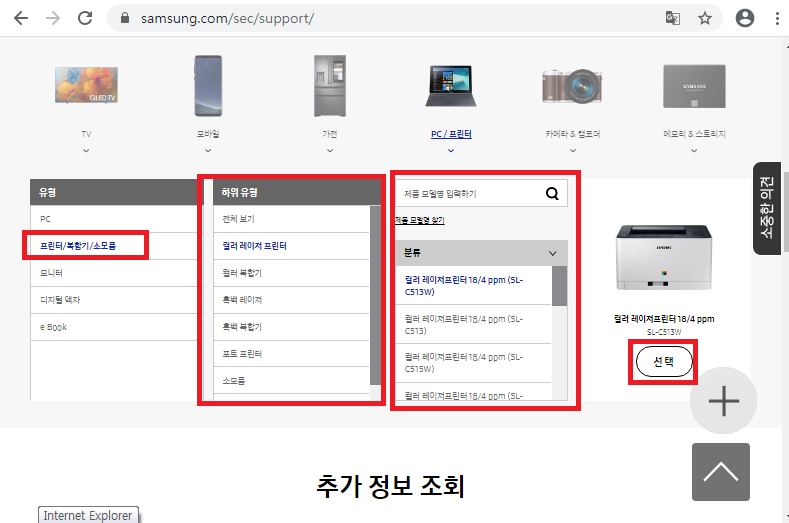Open the Google Translate icon in address bar
The image size is (789, 523).
(x=674, y=18)
